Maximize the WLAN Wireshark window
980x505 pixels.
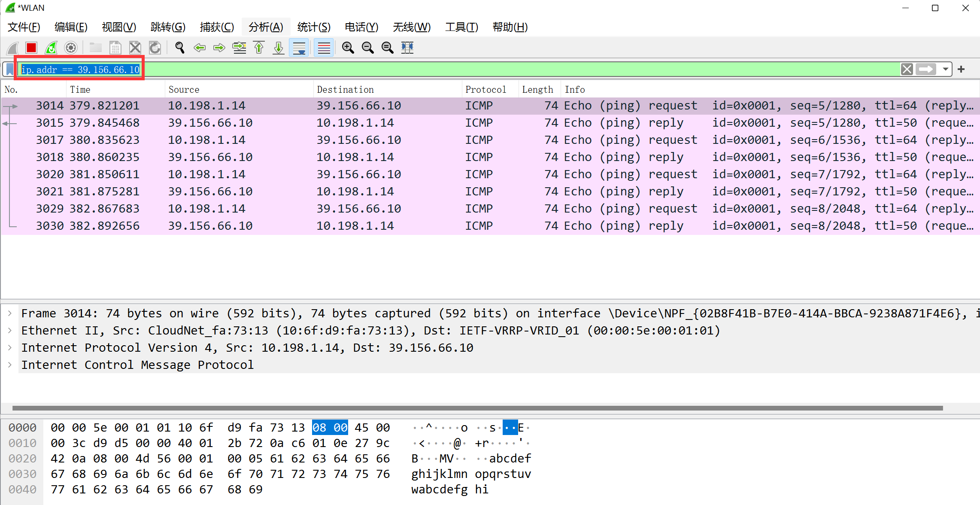(935, 8)
